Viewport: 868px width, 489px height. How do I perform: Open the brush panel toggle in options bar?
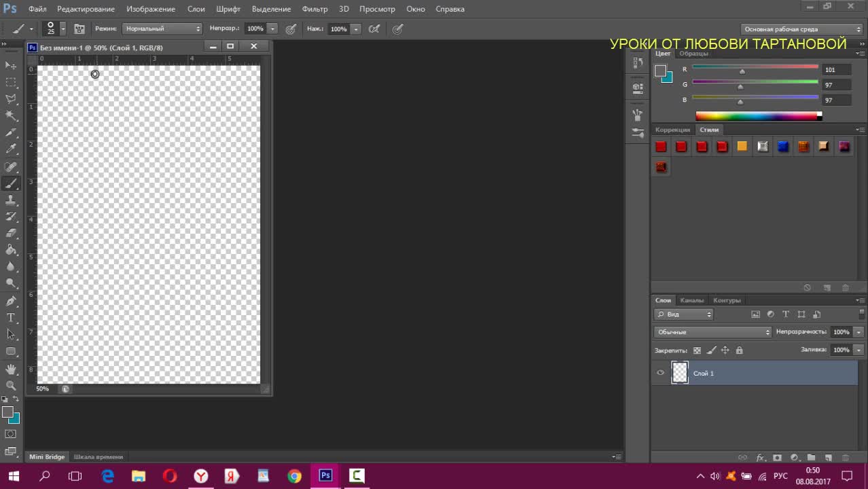click(79, 29)
